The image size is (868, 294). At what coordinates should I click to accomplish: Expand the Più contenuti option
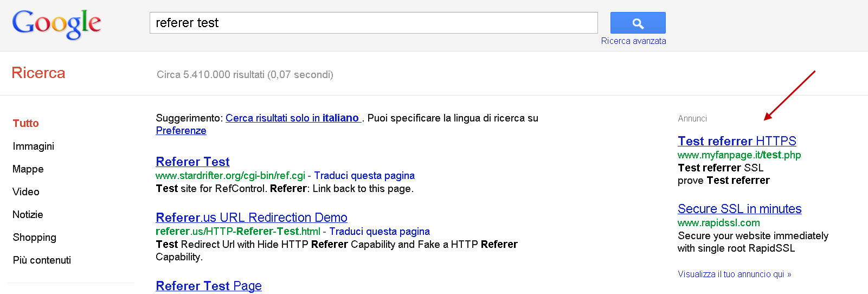coord(42,260)
